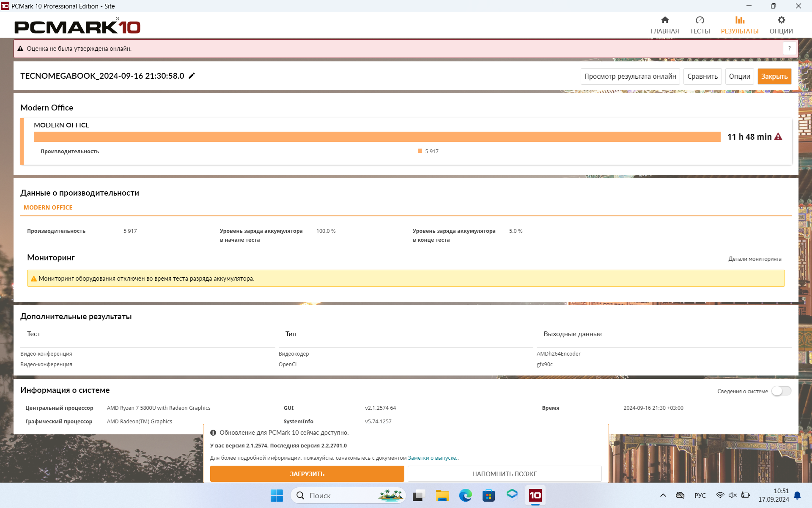
Task: Go to the Tests (ТЕСТЫ) section
Action: point(700,25)
